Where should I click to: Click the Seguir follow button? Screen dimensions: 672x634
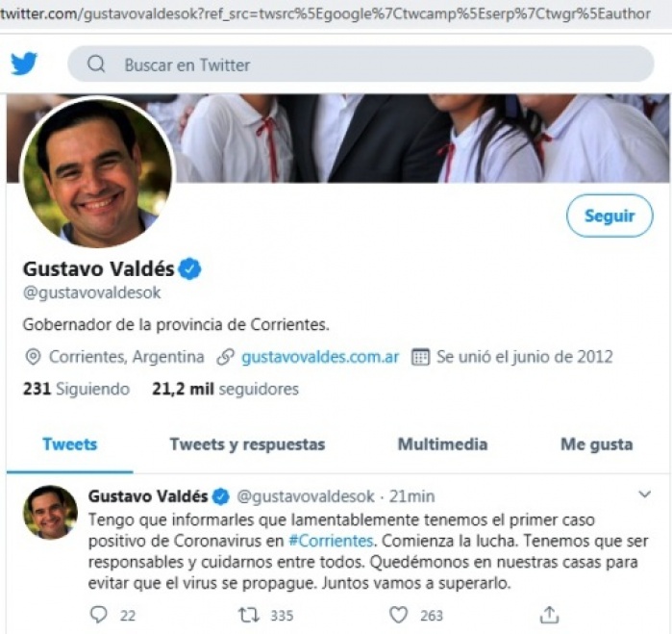tap(610, 216)
